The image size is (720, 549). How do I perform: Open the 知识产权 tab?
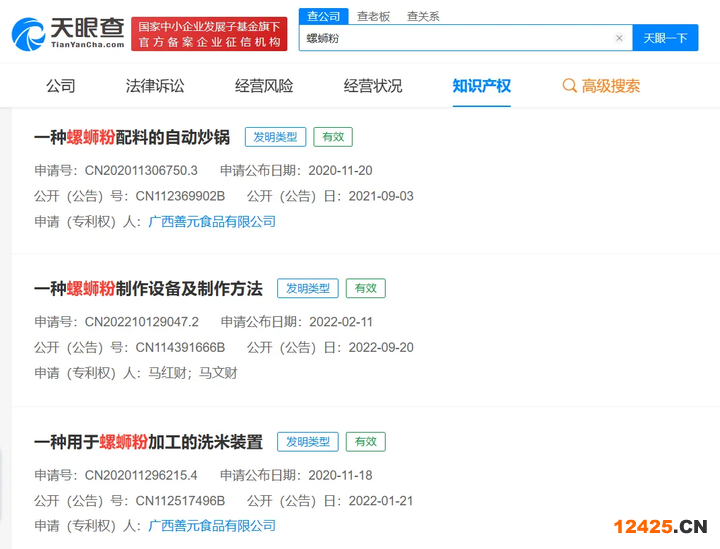coord(482,86)
